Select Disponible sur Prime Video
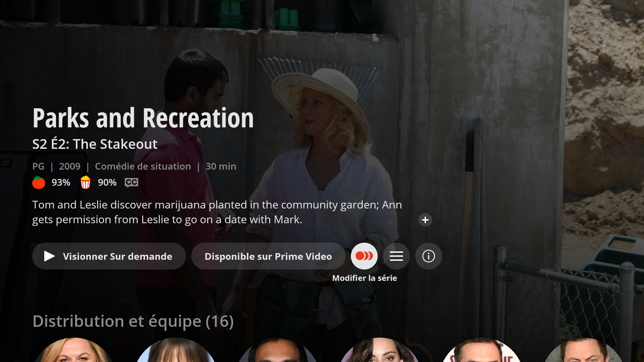This screenshot has height=362, width=644. pos(268,256)
